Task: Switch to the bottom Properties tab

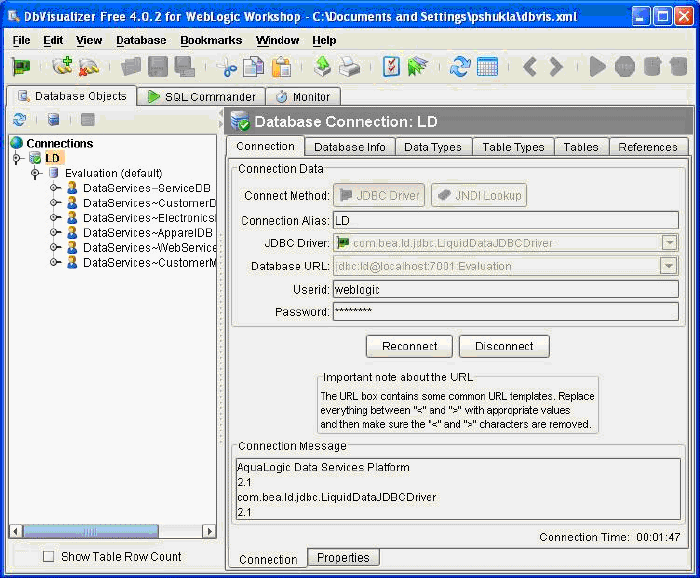Action: (x=343, y=557)
